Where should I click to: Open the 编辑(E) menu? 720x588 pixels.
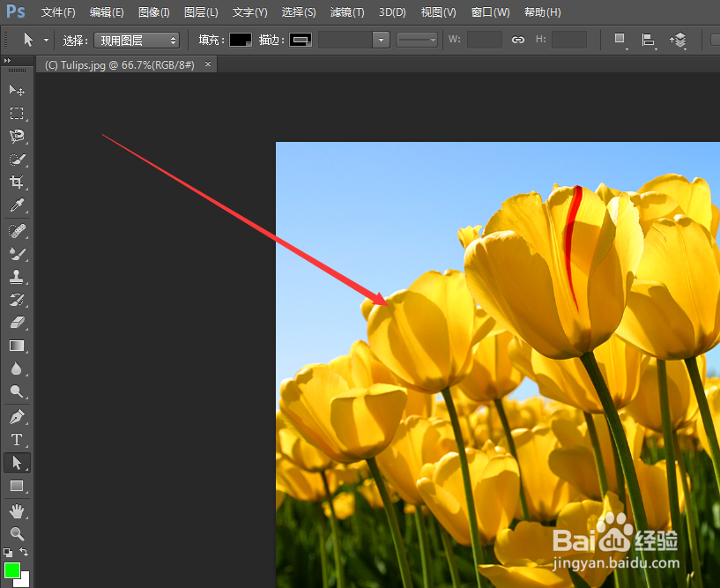tap(107, 12)
